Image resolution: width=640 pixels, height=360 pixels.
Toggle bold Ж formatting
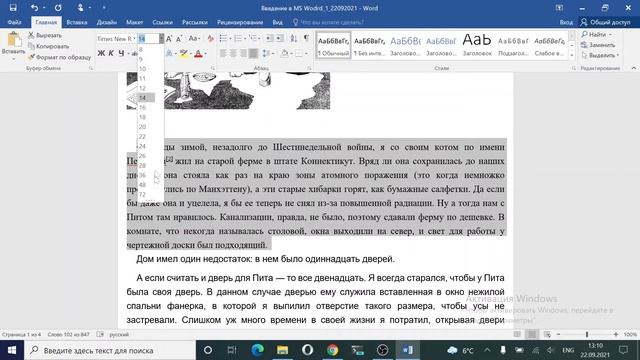pos(101,53)
